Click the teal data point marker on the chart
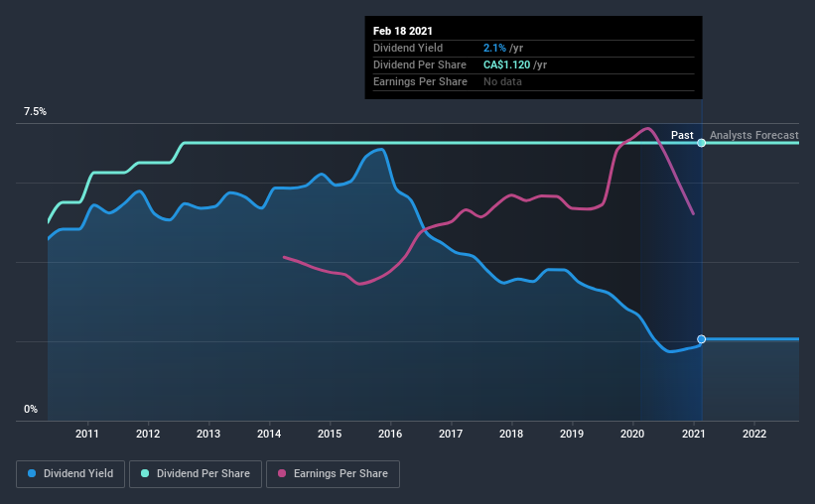Screen dimensions: 815x504 tap(702, 143)
